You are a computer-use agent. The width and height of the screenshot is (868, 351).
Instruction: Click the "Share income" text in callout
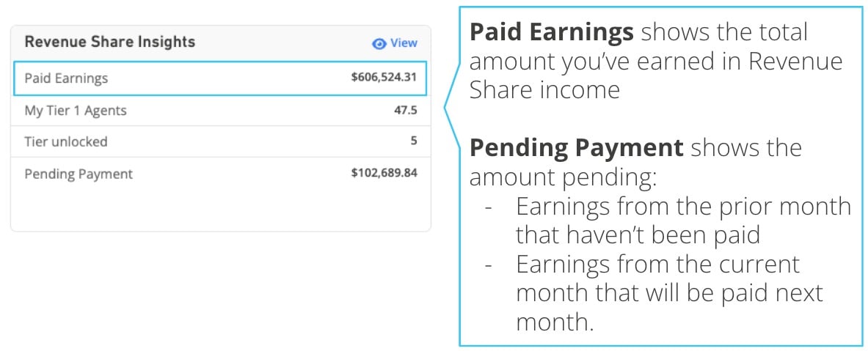click(544, 90)
